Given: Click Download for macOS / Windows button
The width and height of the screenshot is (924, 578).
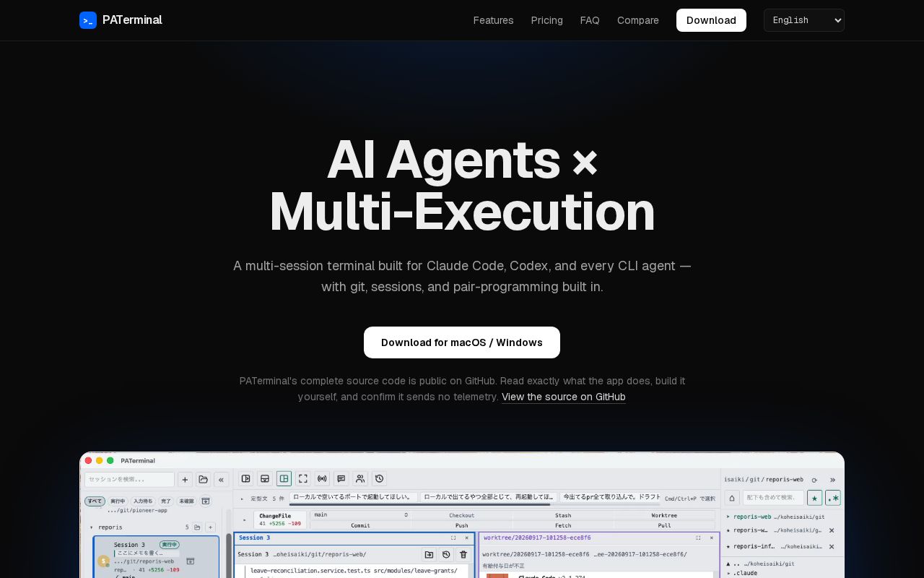Looking at the screenshot, I should pos(462,342).
